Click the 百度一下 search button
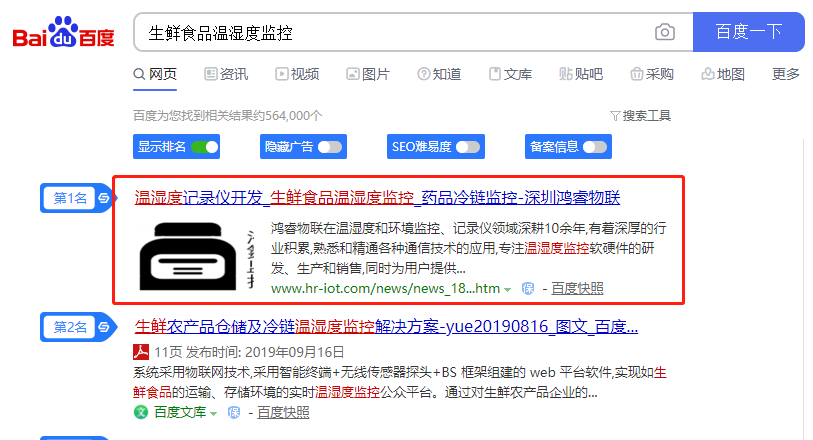This screenshot has height=440, width=813. coord(749,32)
